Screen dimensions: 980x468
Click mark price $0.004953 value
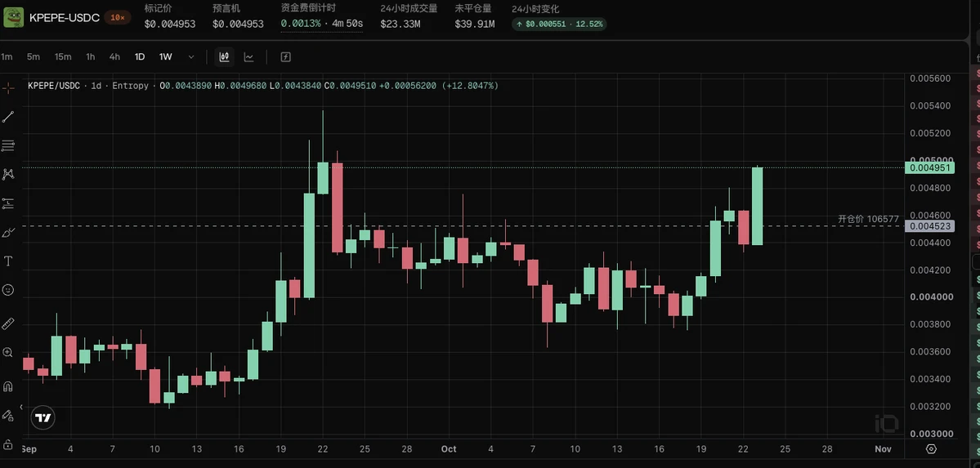tap(170, 24)
